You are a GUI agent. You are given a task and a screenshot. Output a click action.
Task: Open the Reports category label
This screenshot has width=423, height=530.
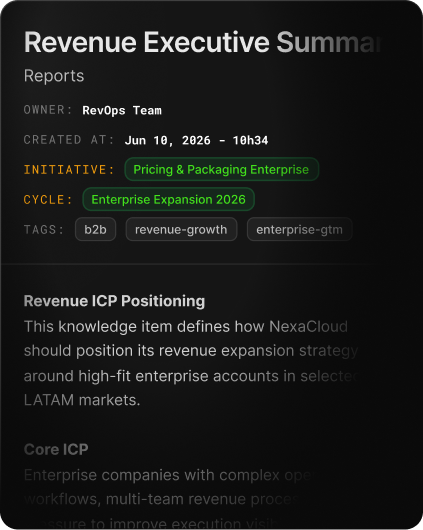[x=54, y=76]
